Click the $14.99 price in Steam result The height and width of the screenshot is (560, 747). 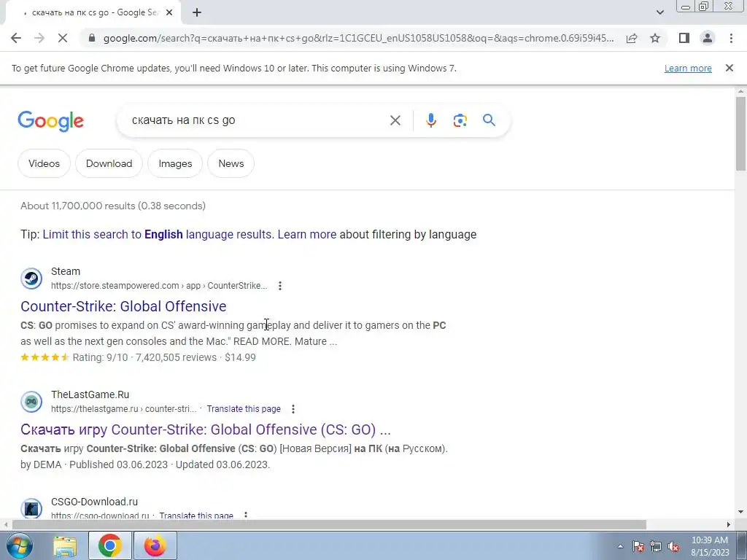240,357
